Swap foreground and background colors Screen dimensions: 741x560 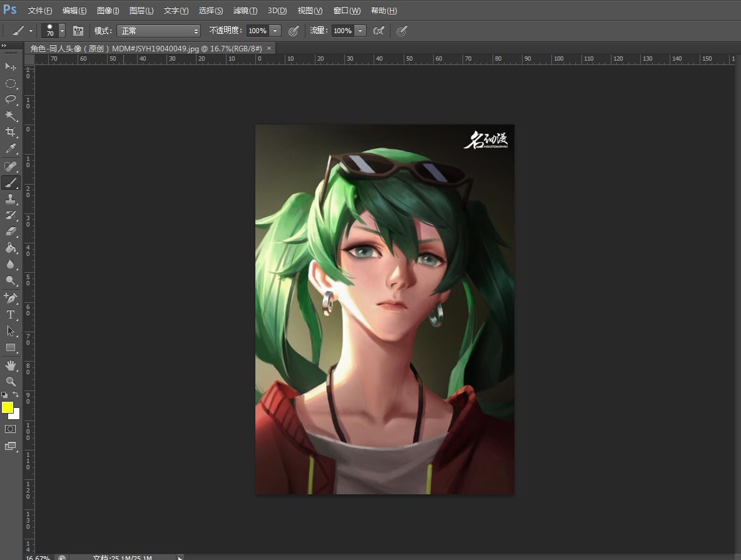coord(16,395)
